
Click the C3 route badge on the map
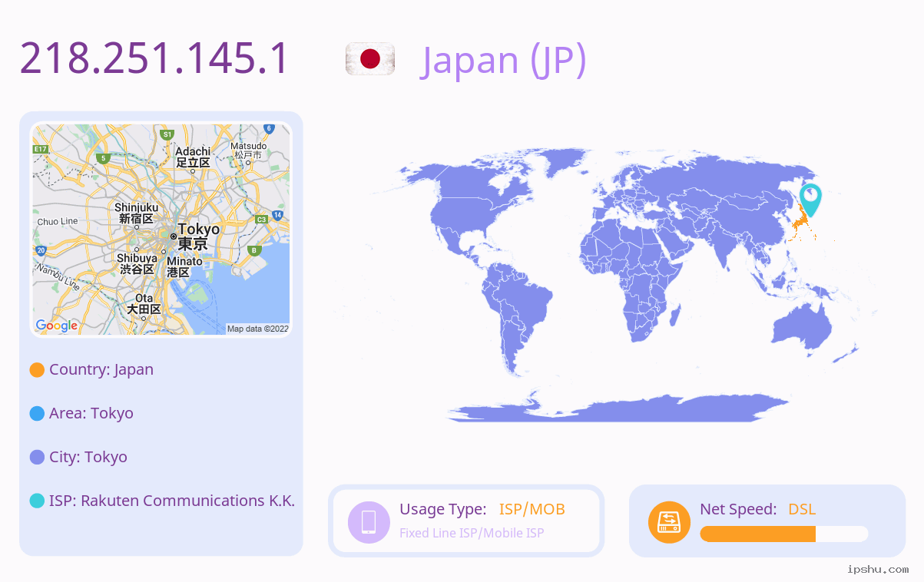(261, 220)
